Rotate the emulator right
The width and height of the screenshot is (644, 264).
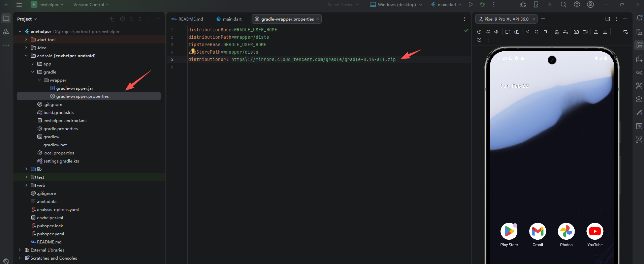(517, 32)
